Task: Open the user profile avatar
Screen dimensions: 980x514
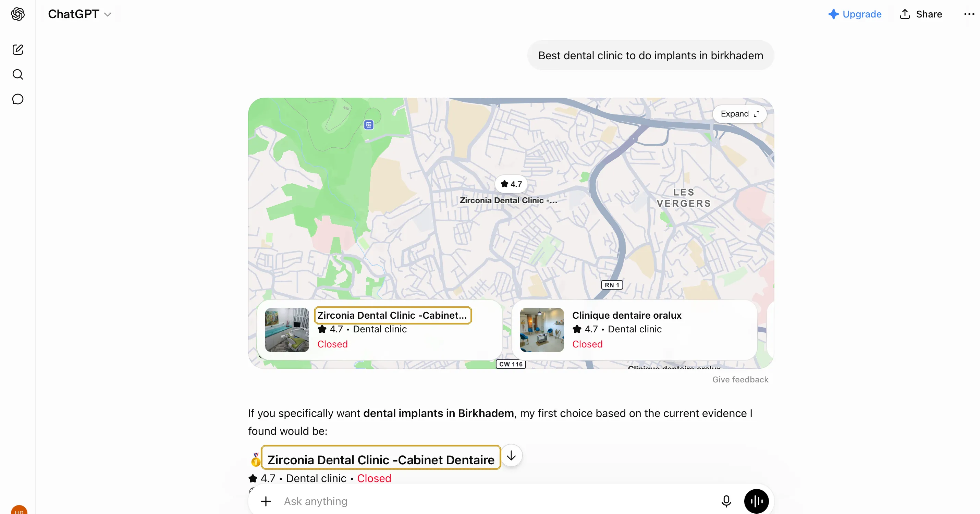Action: 19,510
